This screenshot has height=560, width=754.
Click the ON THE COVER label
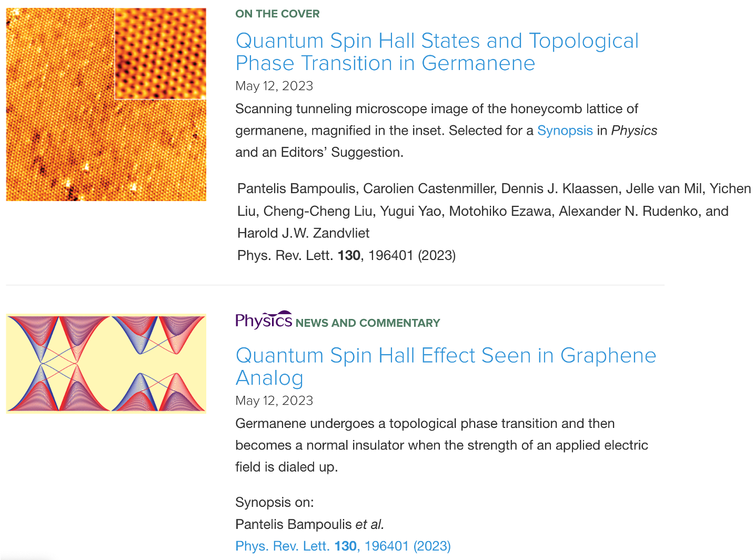click(277, 14)
